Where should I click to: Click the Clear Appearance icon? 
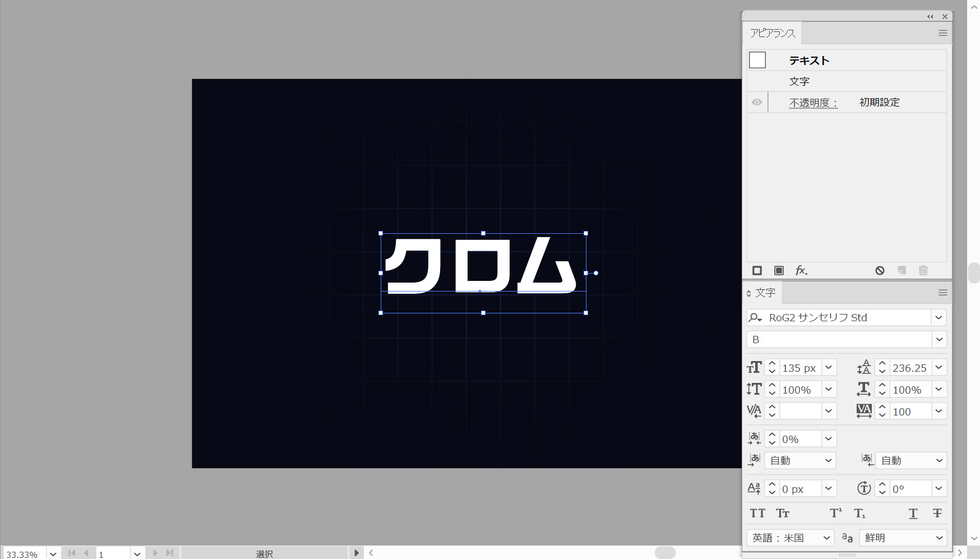click(x=880, y=271)
